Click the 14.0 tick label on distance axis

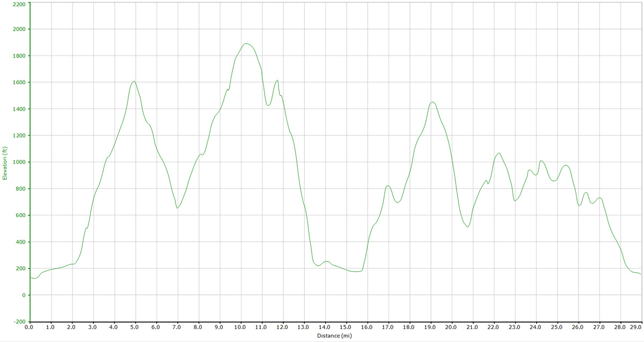(x=325, y=327)
